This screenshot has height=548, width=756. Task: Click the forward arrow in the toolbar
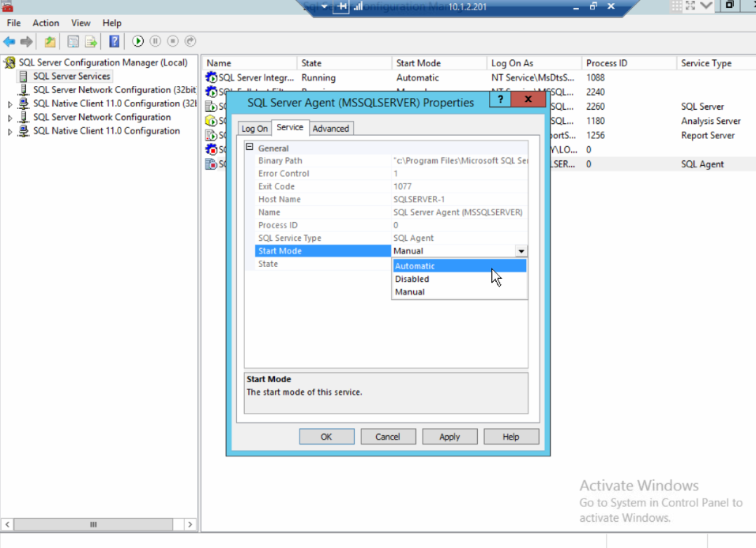[27, 41]
